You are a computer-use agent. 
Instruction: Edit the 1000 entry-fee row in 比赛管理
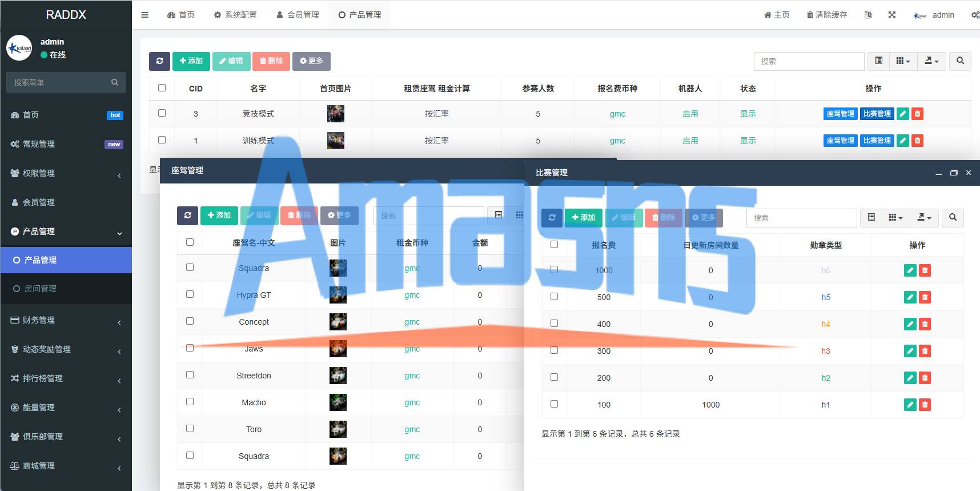point(910,270)
